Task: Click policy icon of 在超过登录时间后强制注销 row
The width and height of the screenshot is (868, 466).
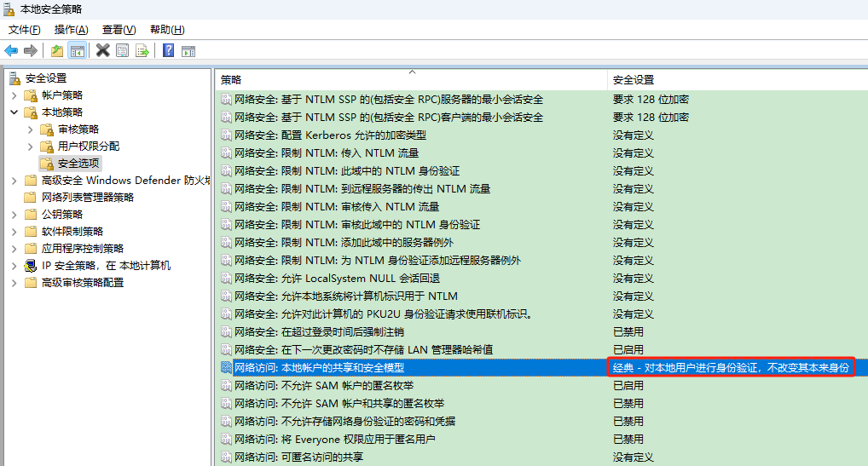Action: pyautogui.click(x=226, y=331)
